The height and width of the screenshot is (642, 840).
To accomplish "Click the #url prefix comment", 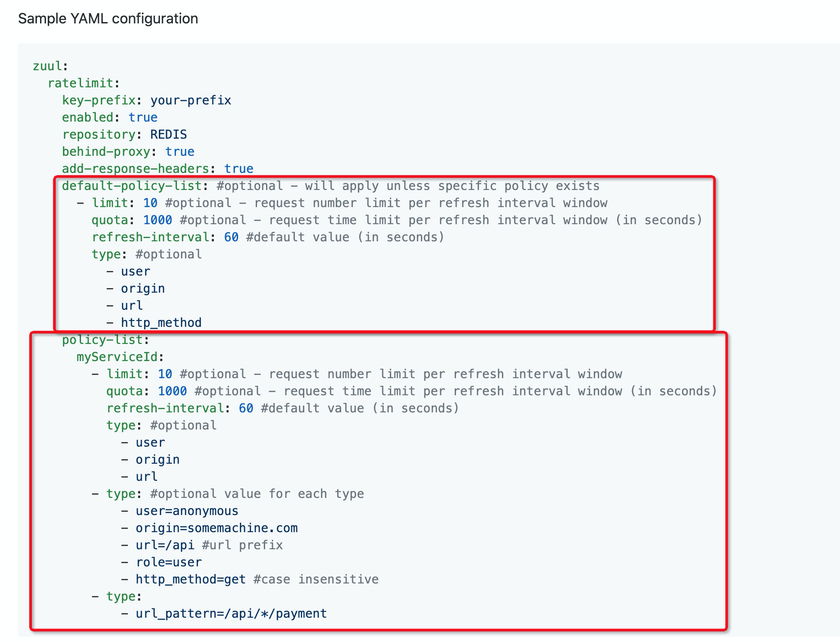I will point(242,545).
